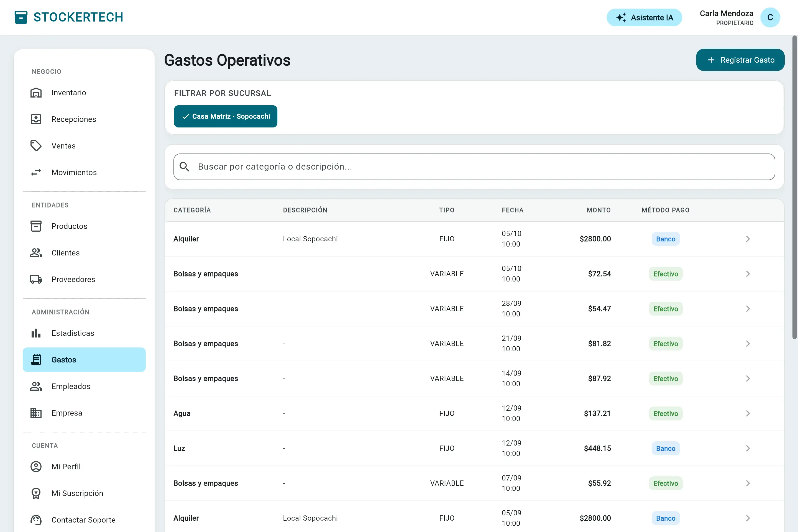Image resolution: width=798 pixels, height=532 pixels.
Task: Expand the Luz expense row chevron
Action: [x=748, y=448]
